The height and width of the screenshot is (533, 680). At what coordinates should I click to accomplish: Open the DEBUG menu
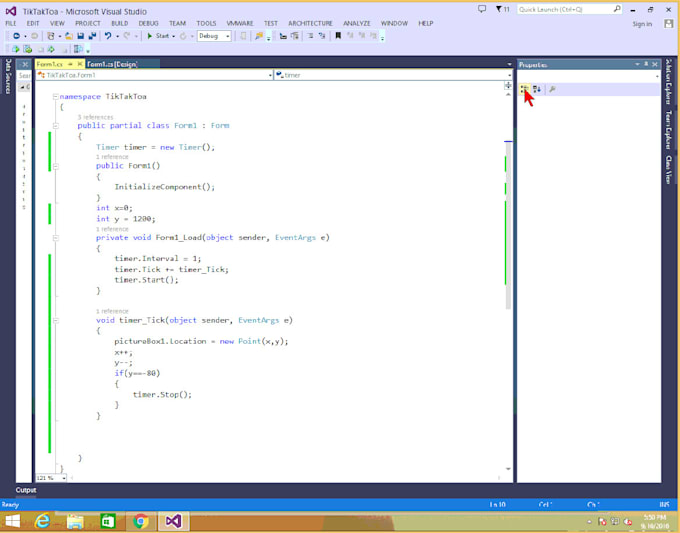pyautogui.click(x=148, y=23)
